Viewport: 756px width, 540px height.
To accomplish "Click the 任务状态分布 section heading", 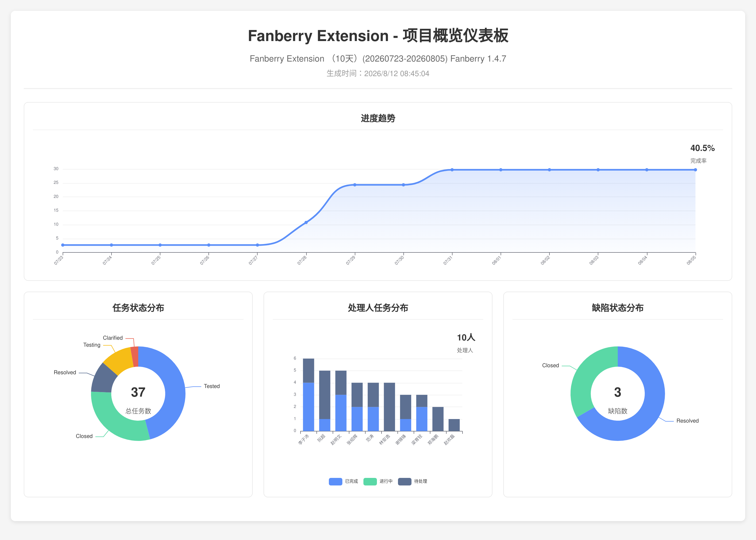I will point(138,308).
